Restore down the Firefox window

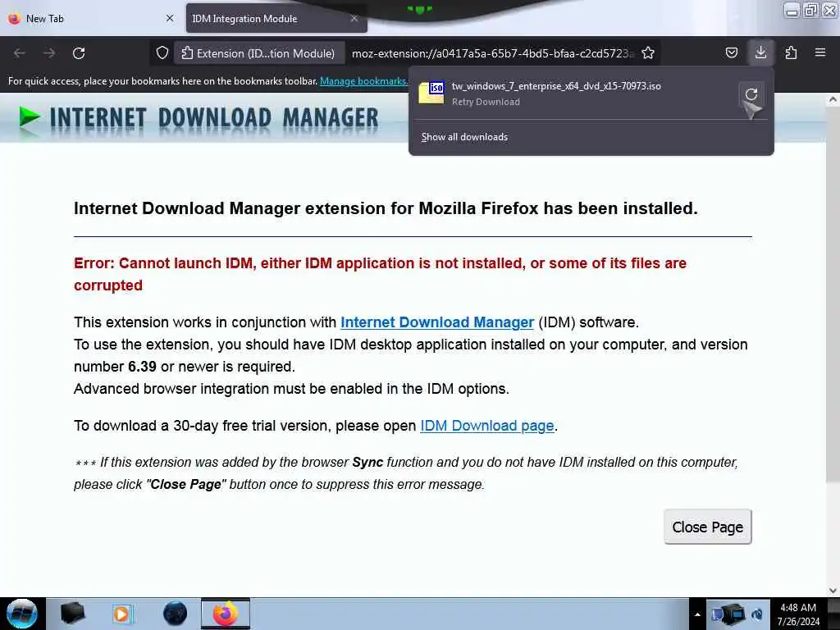[x=811, y=10]
